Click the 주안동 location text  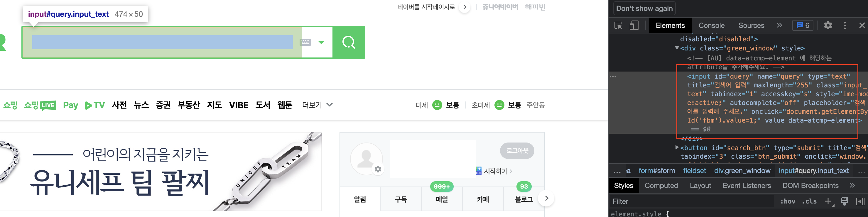click(536, 105)
